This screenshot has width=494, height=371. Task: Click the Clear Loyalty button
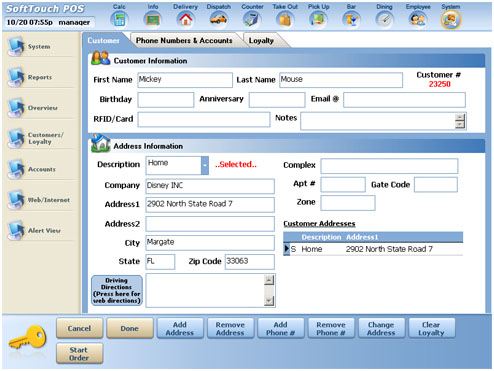pyautogui.click(x=432, y=328)
